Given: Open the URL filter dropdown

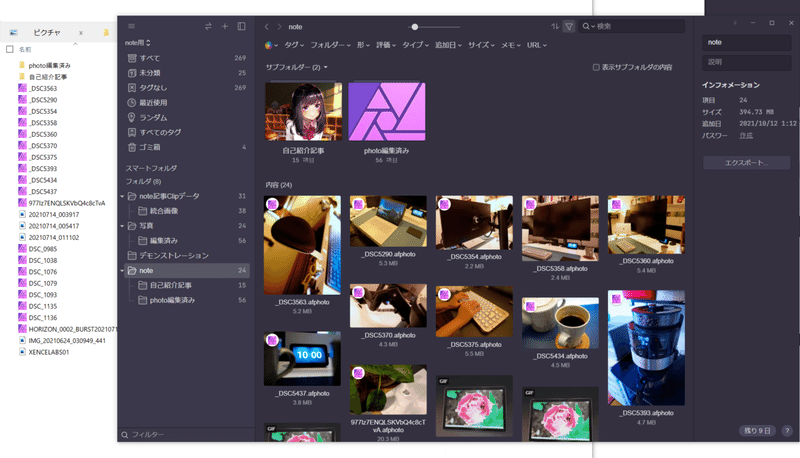Looking at the screenshot, I should (537, 45).
